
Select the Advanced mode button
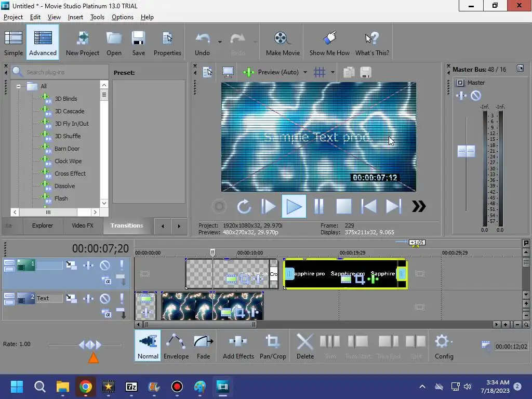[43, 43]
